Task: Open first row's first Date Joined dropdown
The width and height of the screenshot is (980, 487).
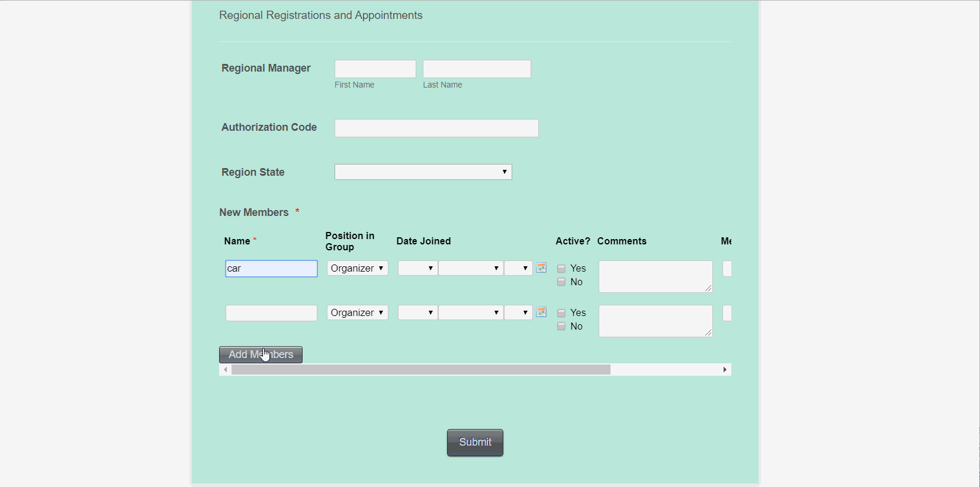Action: tap(417, 269)
